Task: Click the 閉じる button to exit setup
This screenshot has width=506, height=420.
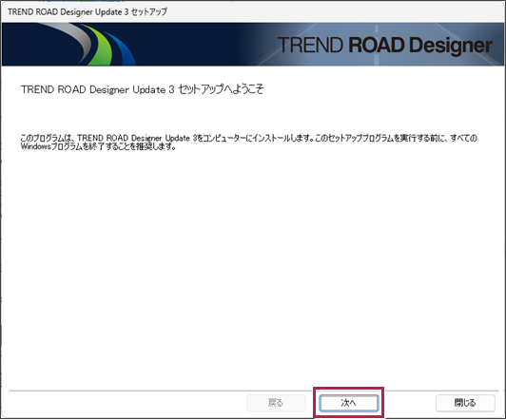Action: click(x=465, y=403)
